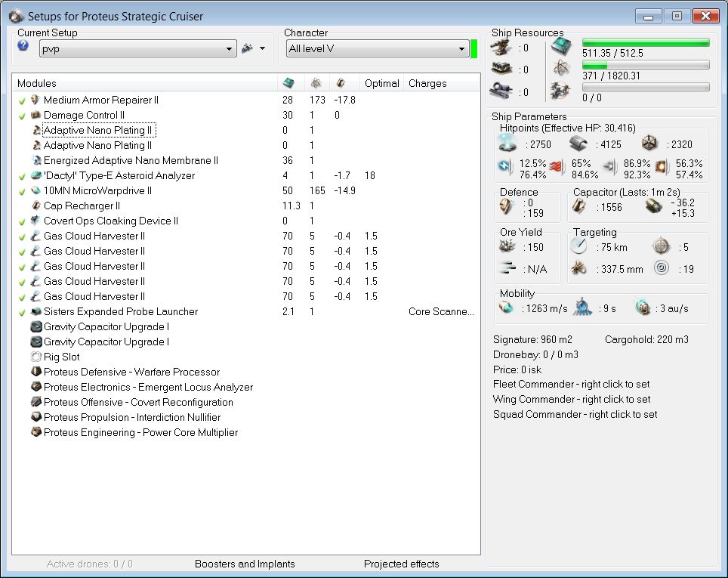The image size is (728, 578).
Task: Click the turret hardpoints icon in Ship Resources
Action: 501,48
